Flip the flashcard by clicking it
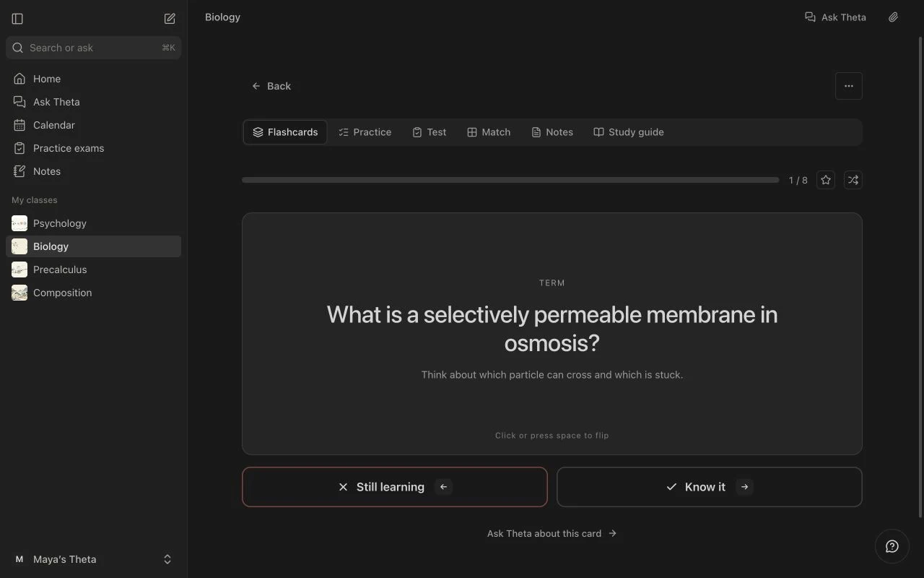Image resolution: width=924 pixels, height=578 pixels. point(552,334)
